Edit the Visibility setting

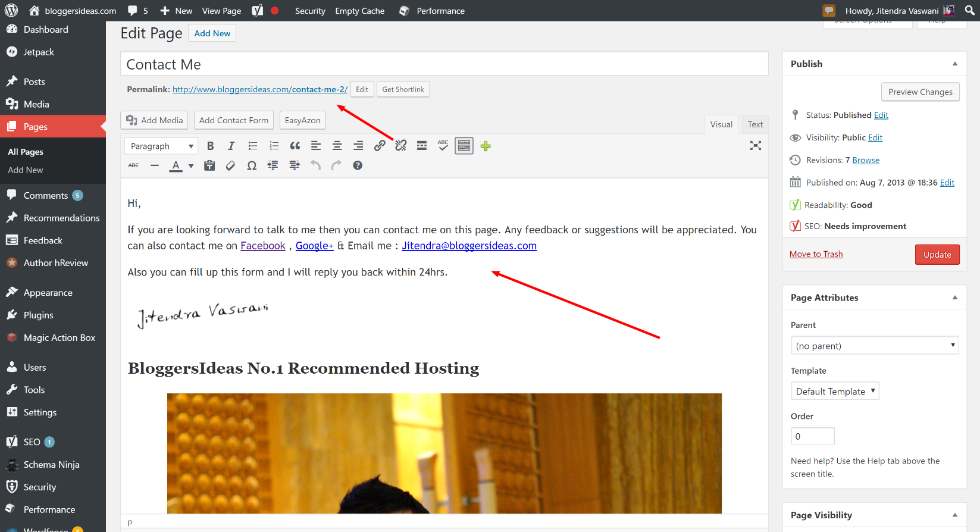pos(875,137)
